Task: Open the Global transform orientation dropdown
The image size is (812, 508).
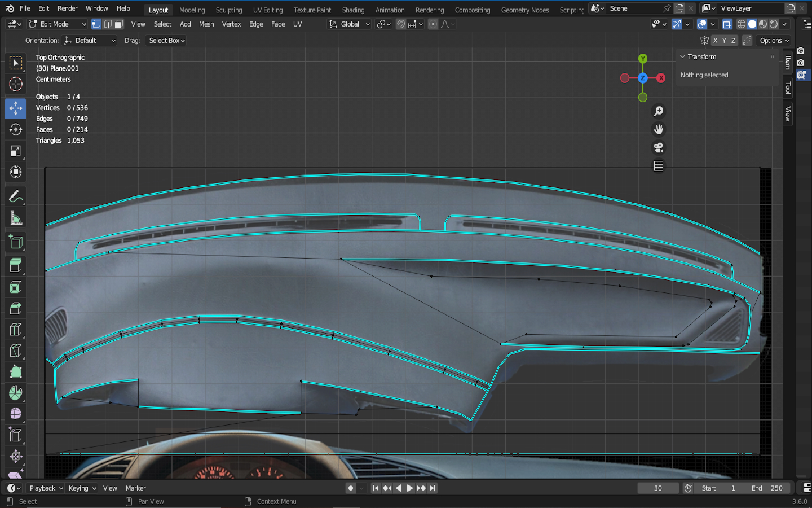Action: pyautogui.click(x=350, y=24)
